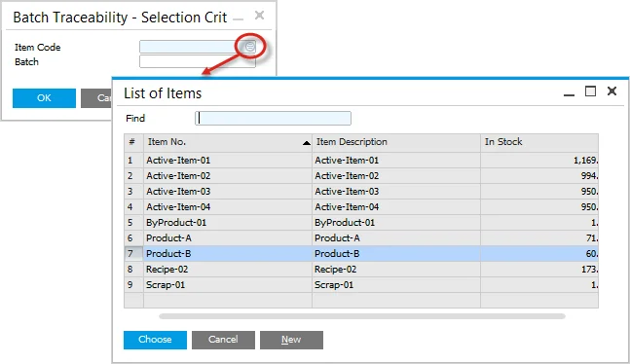Viewport: 630px width, 364px height.
Task: Click Active-Item-03 in Item Description column
Action: [396, 191]
